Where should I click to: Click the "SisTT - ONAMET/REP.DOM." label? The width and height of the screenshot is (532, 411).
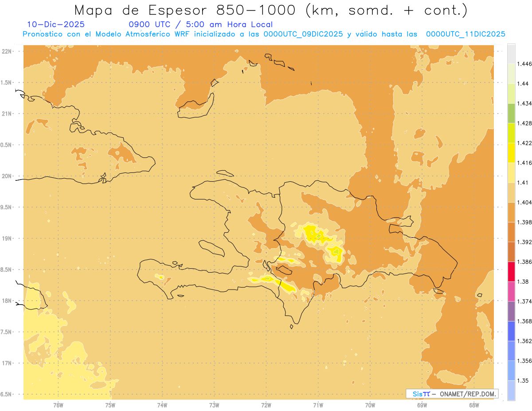(x=452, y=394)
